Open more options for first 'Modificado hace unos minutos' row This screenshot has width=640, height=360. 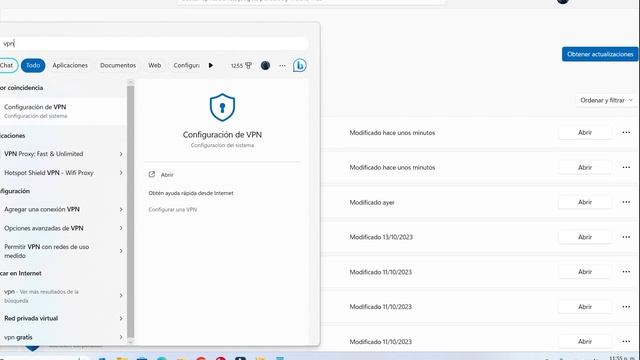coord(626,132)
